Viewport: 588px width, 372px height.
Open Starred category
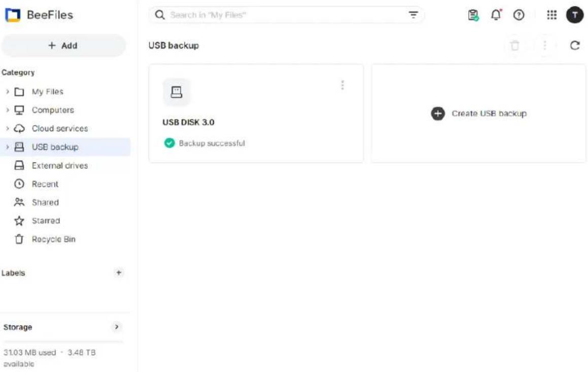point(65,220)
